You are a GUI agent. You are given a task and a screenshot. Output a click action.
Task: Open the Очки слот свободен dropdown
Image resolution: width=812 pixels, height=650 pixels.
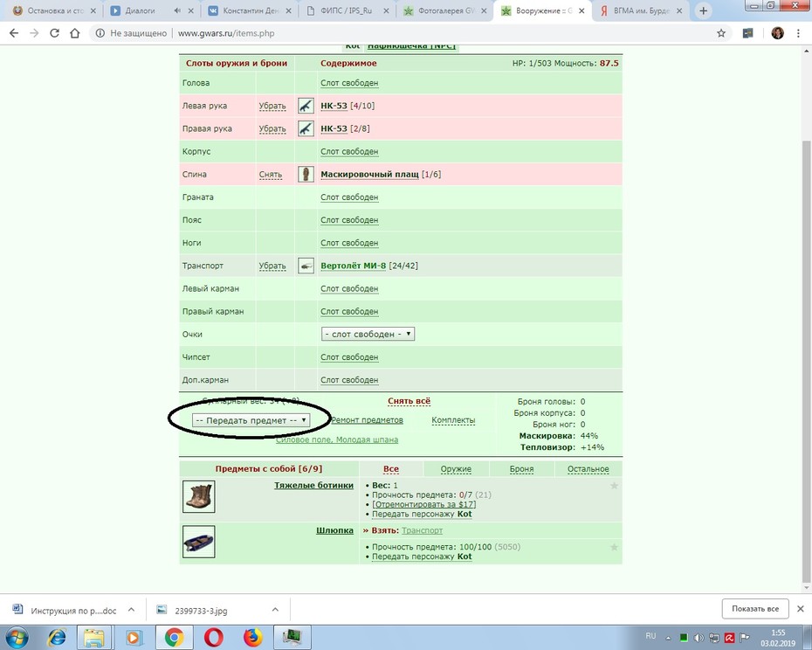click(x=368, y=335)
